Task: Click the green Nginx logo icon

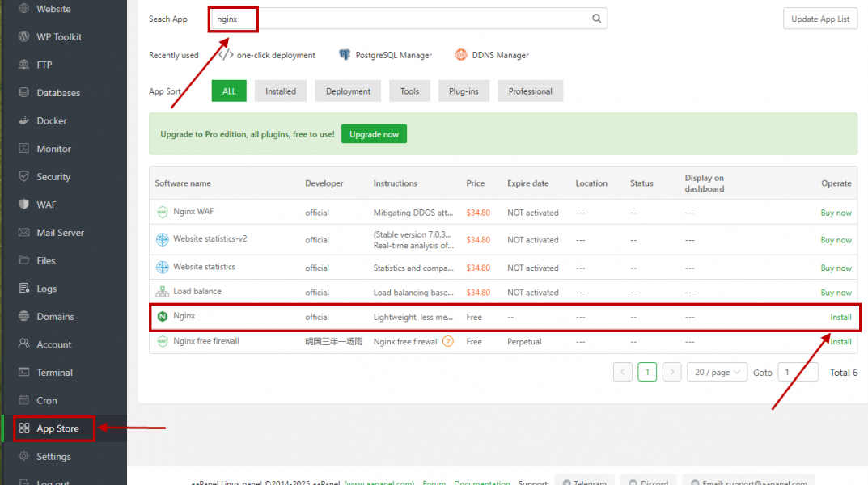Action: click(163, 316)
